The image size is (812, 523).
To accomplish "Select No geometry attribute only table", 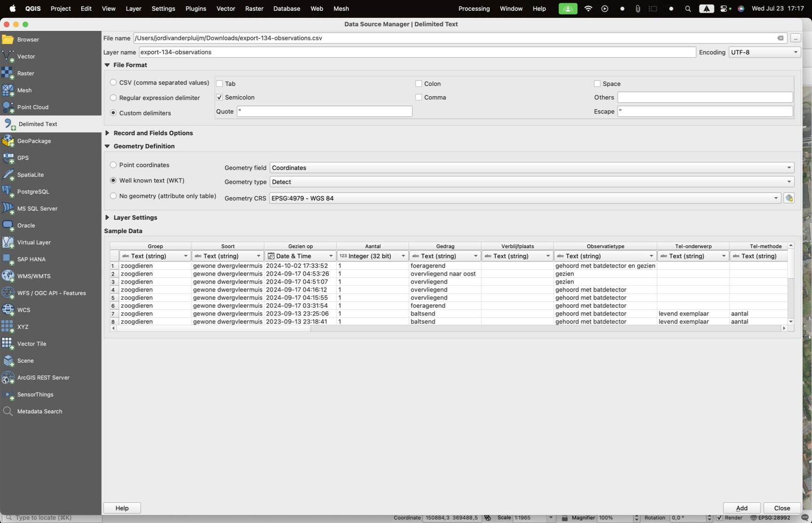I will 113,196.
